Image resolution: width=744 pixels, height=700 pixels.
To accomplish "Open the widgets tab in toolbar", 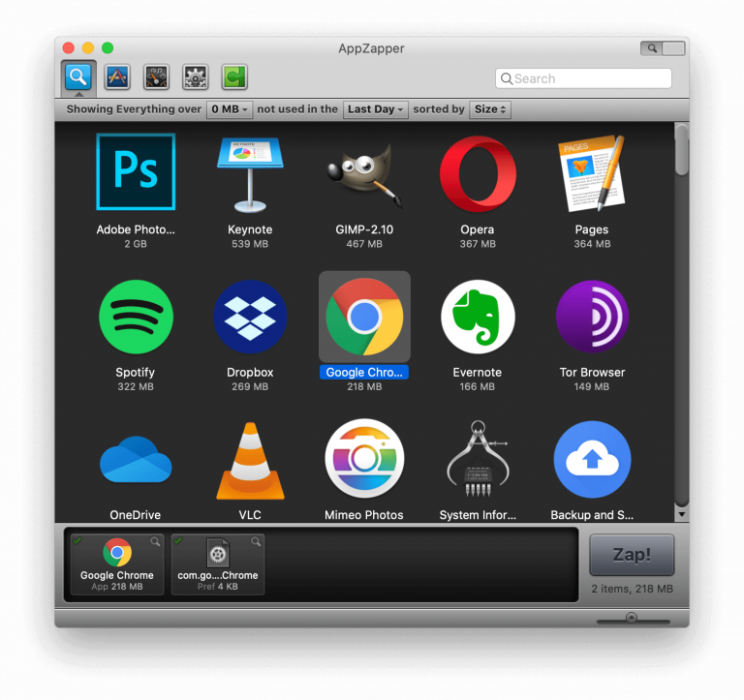I will (157, 76).
